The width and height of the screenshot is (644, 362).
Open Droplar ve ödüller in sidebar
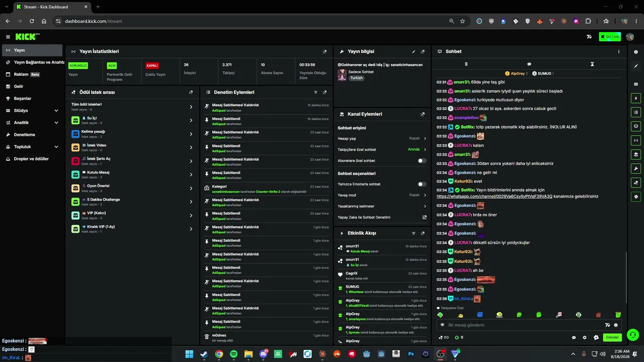coord(32,159)
